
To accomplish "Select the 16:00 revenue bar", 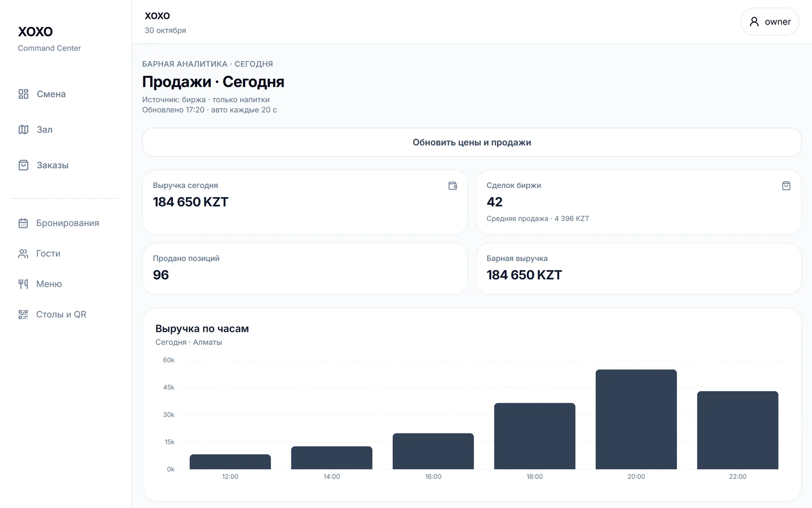I will pos(433,451).
